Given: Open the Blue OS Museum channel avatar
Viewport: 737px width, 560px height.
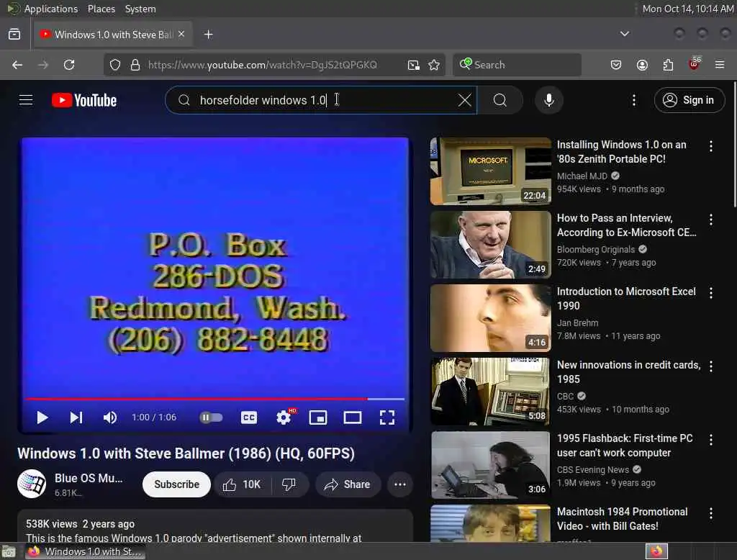Looking at the screenshot, I should click(x=32, y=484).
